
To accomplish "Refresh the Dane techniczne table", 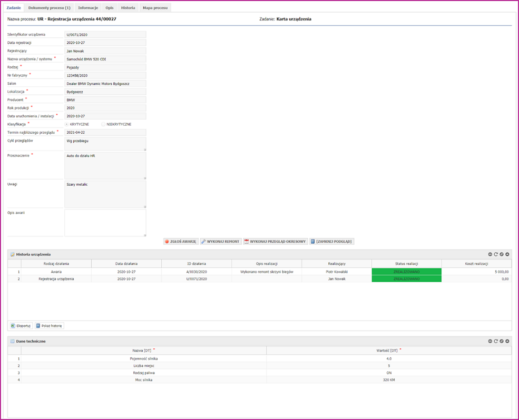I will click(x=496, y=341).
